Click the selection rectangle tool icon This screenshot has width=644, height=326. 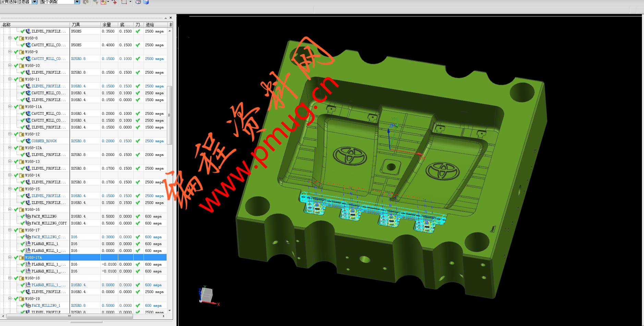point(124,2)
